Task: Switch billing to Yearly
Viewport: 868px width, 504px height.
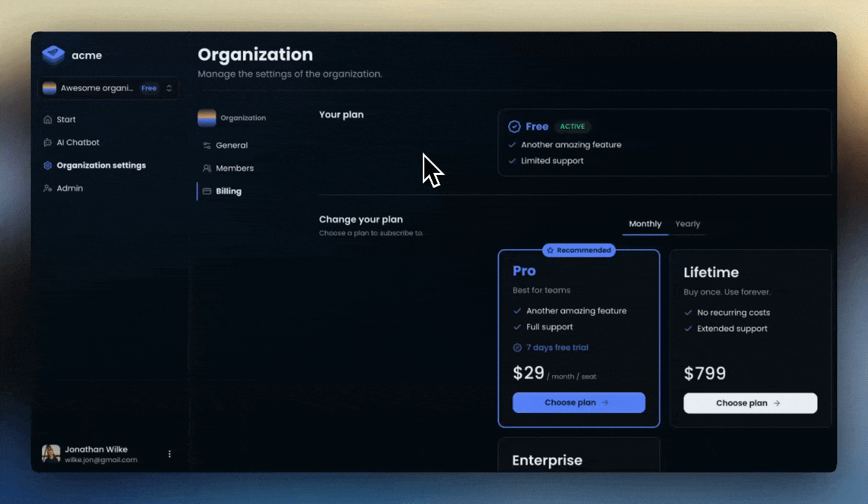Action: [x=687, y=223]
